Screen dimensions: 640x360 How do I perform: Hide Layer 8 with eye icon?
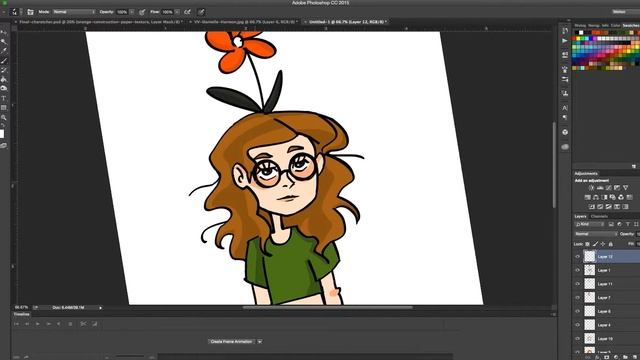pyautogui.click(x=578, y=311)
